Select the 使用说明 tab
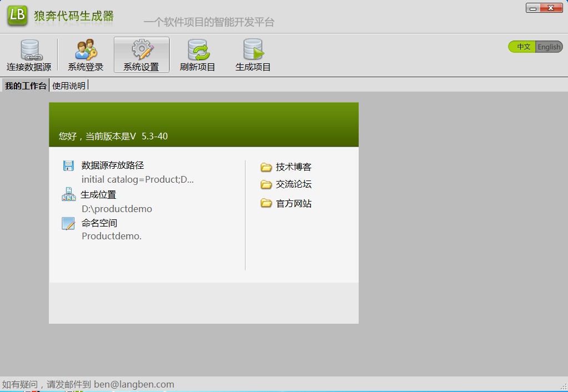The image size is (568, 392). click(69, 86)
